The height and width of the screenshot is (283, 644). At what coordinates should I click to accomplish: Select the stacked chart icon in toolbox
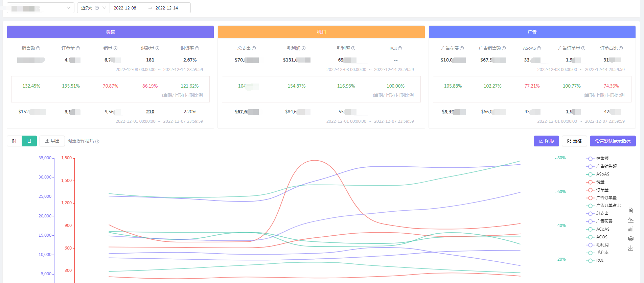coord(630,239)
